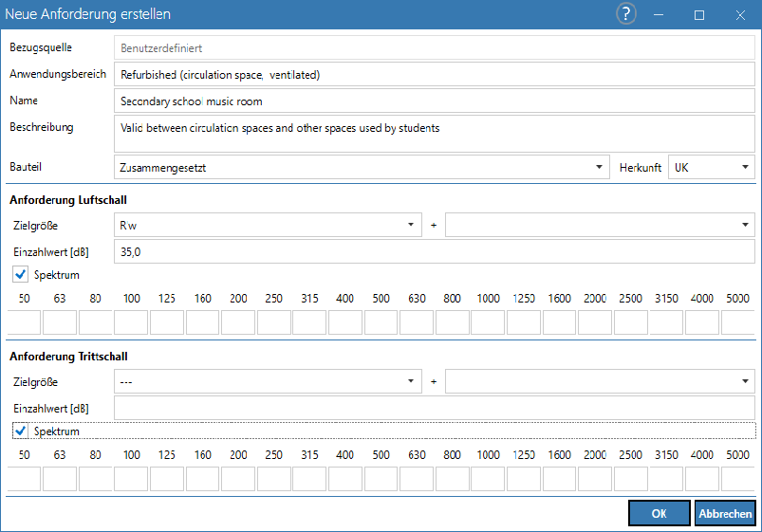The image size is (762, 532).
Task: Click the Luftschall spectrum cell for 1000 Hz
Action: [x=488, y=322]
